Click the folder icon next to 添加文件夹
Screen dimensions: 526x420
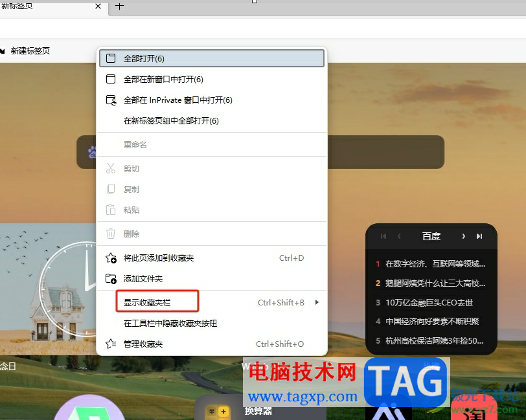click(112, 279)
